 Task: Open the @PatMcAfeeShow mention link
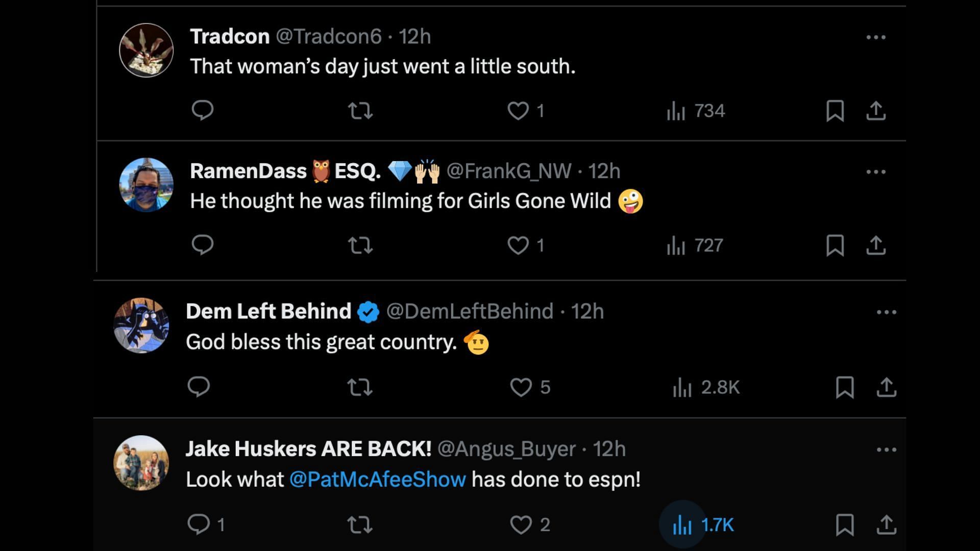[x=378, y=480]
